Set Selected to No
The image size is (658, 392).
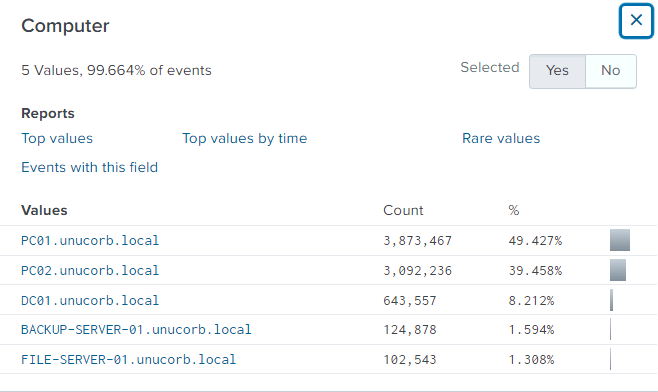pos(611,71)
